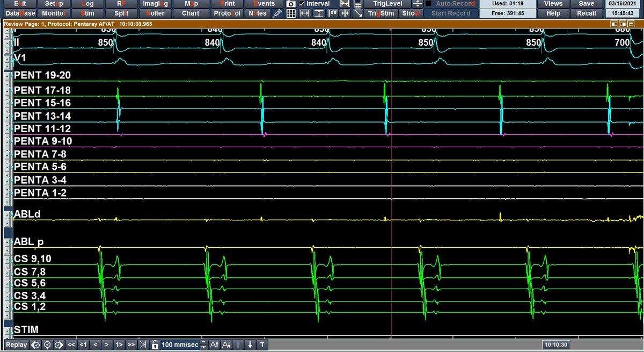Select the PENT 17-18 channel label
Image resolution: width=644 pixels, height=352 pixels.
pos(42,90)
